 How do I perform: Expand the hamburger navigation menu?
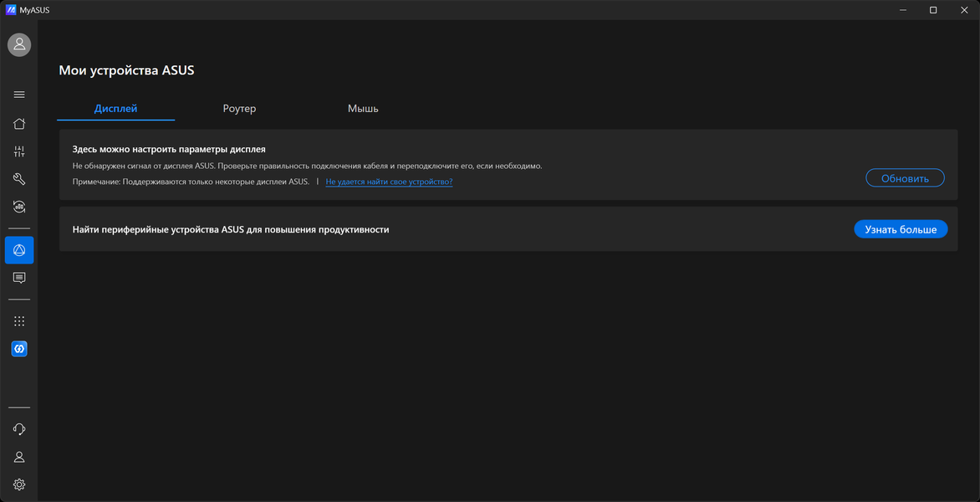[x=19, y=95]
